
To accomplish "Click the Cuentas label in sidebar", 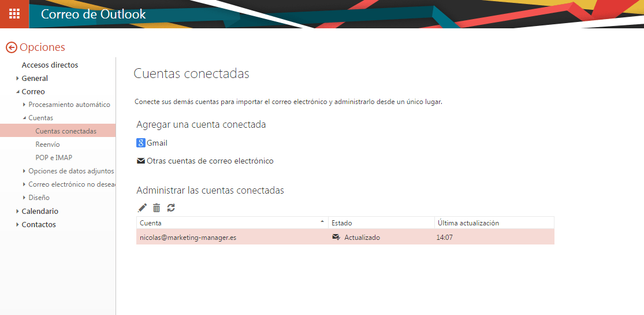I will 40,118.
